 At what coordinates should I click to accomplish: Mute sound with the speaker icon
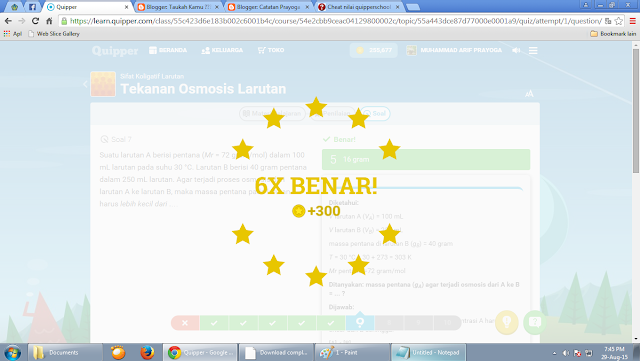tap(516, 50)
